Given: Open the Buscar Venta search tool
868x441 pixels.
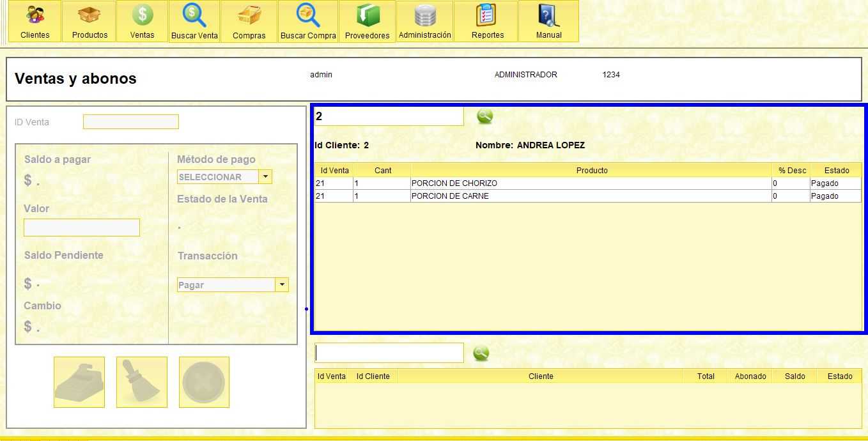Looking at the screenshot, I should pyautogui.click(x=194, y=21).
